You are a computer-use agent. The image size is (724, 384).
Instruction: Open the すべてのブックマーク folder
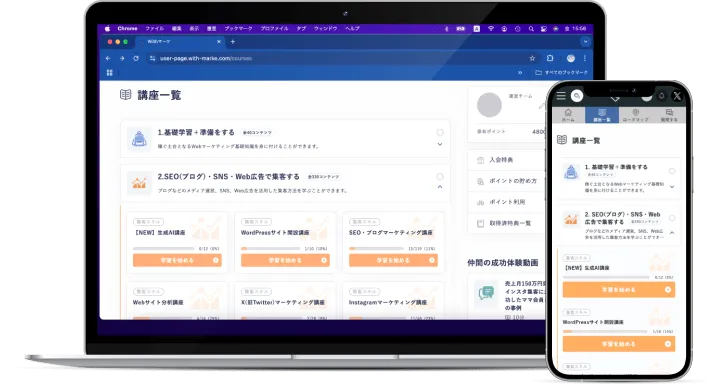561,72
